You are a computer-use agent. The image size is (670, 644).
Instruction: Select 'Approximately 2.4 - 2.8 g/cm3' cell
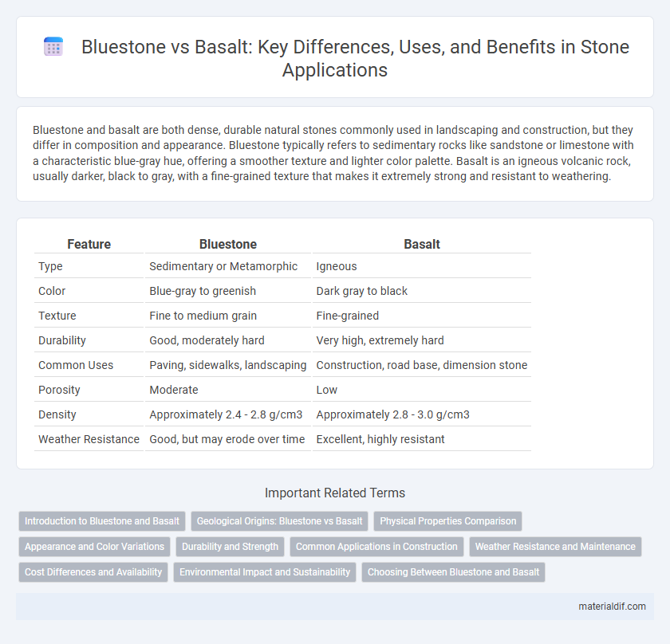point(228,414)
